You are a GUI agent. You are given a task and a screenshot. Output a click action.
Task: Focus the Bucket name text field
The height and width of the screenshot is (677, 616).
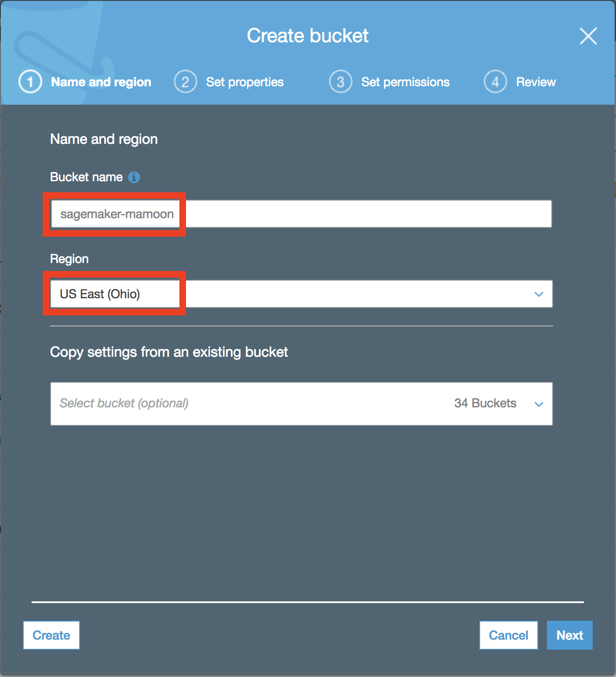(301, 214)
